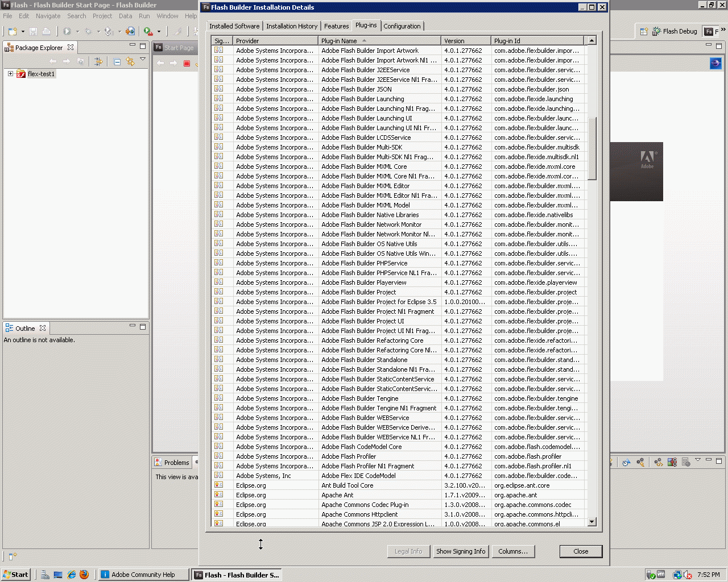This screenshot has height=582, width=728.
Task: Click the Show Desktop quick launch icon
Action: point(58,575)
